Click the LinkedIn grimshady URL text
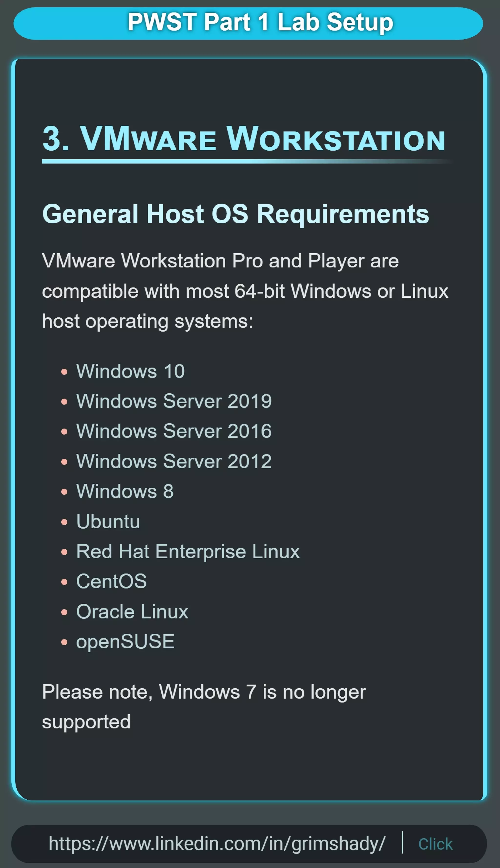The height and width of the screenshot is (868, 500). [217, 843]
